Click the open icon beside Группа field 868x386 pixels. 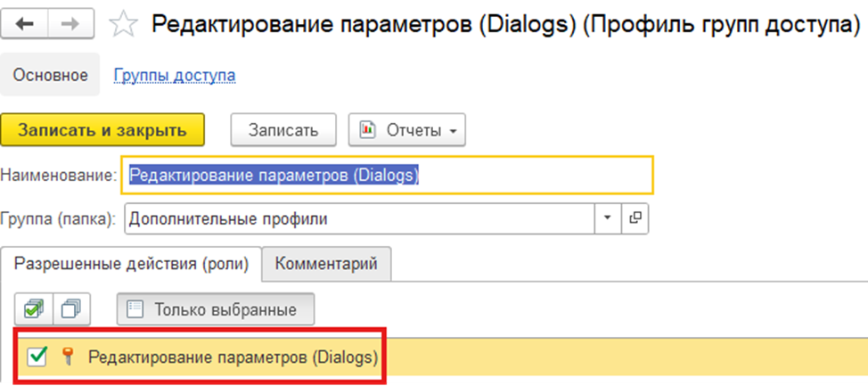635,218
